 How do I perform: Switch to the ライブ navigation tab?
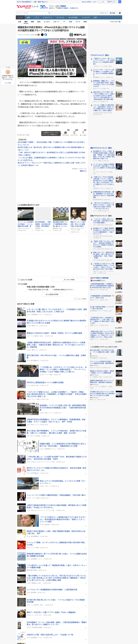tap(37, 17)
